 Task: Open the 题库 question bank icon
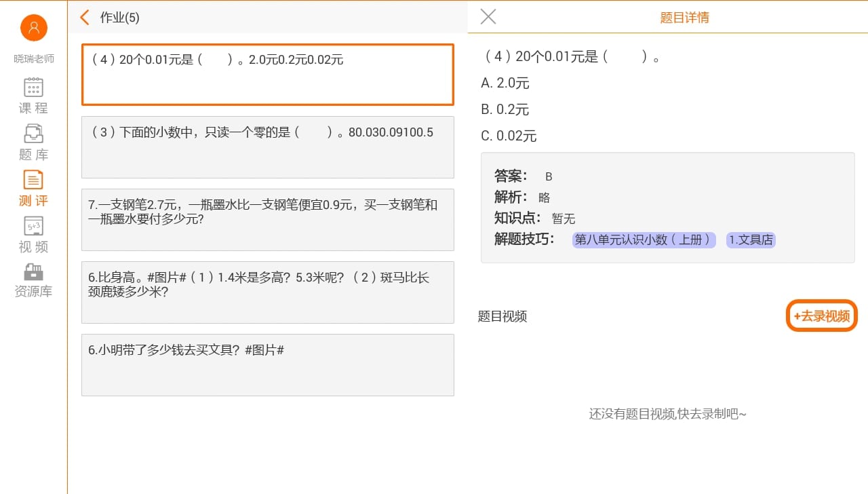[33, 133]
